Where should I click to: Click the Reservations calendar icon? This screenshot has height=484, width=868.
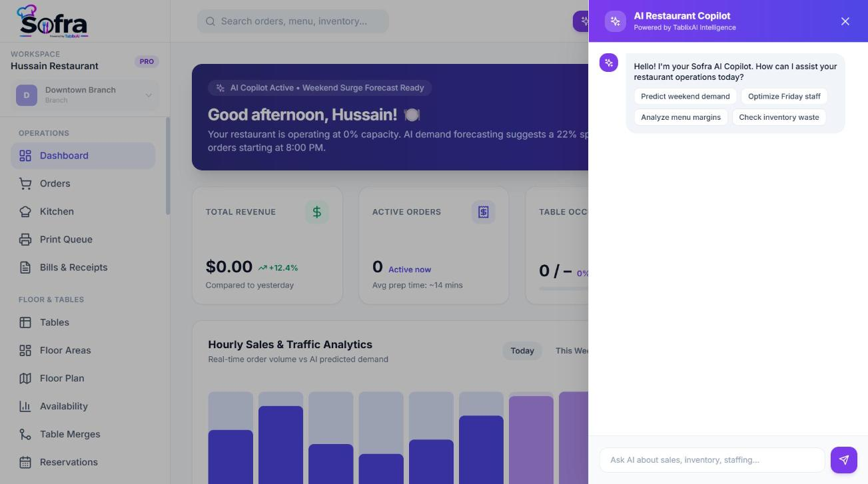(25, 462)
